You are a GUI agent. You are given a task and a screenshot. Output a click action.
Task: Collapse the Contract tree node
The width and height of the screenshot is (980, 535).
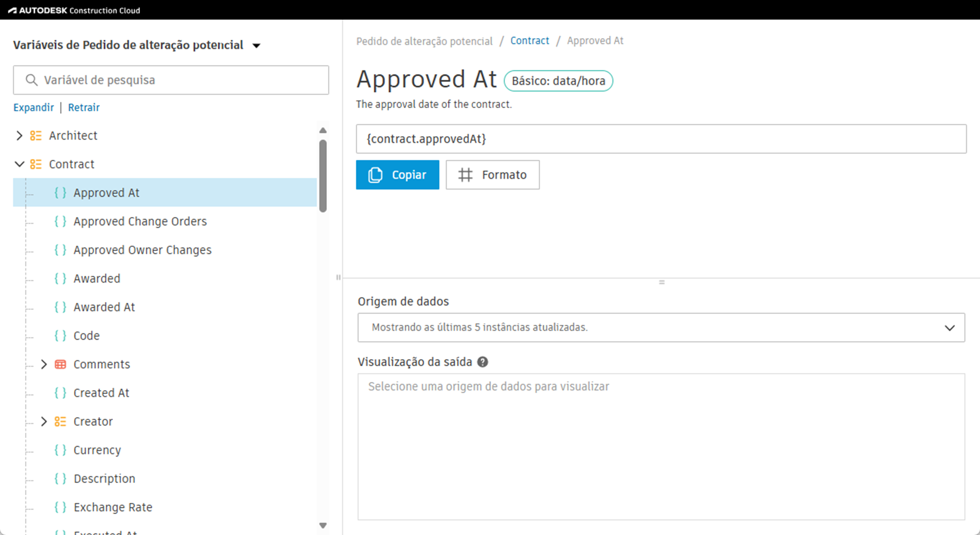(19, 164)
